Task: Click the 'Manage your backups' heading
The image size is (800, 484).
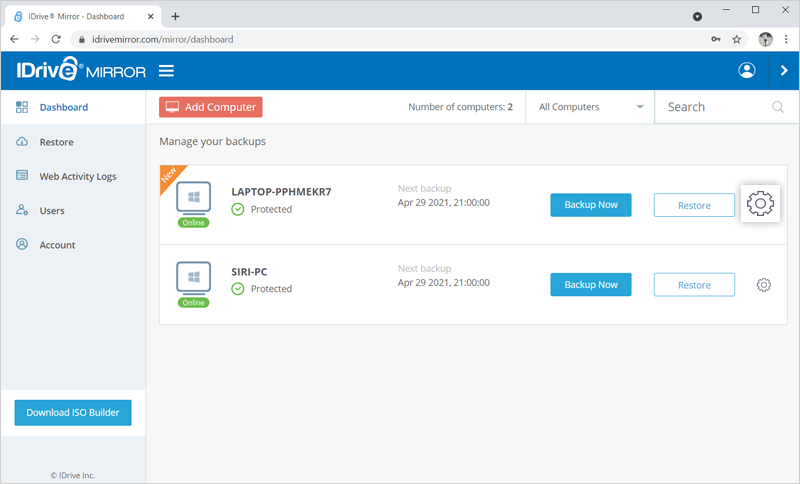Action: pos(212,141)
